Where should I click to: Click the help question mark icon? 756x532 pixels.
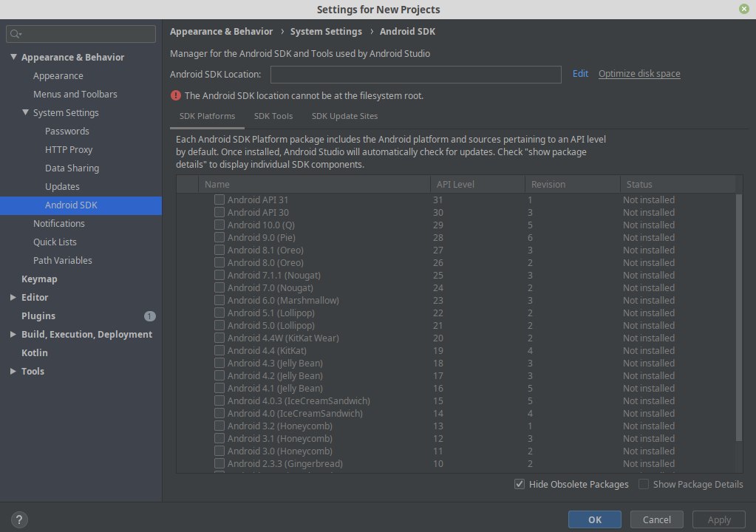point(18,519)
